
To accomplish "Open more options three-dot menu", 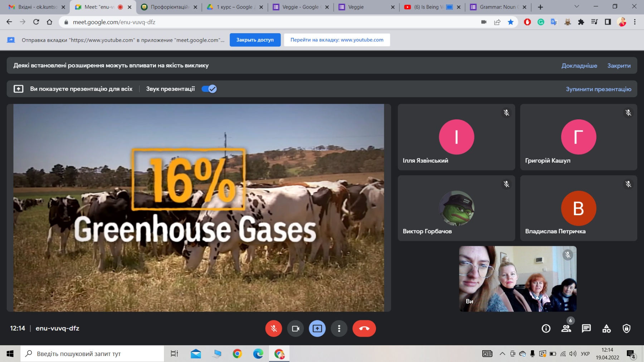I will point(339,328).
